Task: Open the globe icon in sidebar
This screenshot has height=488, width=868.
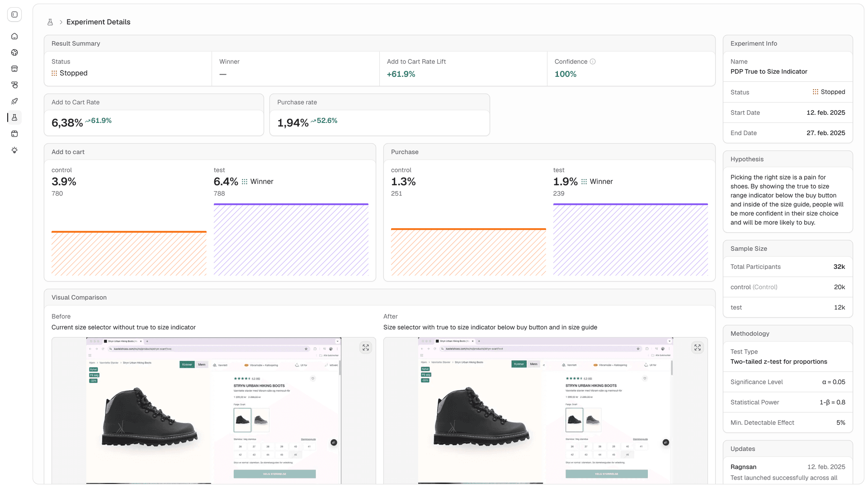Action: coord(14,52)
